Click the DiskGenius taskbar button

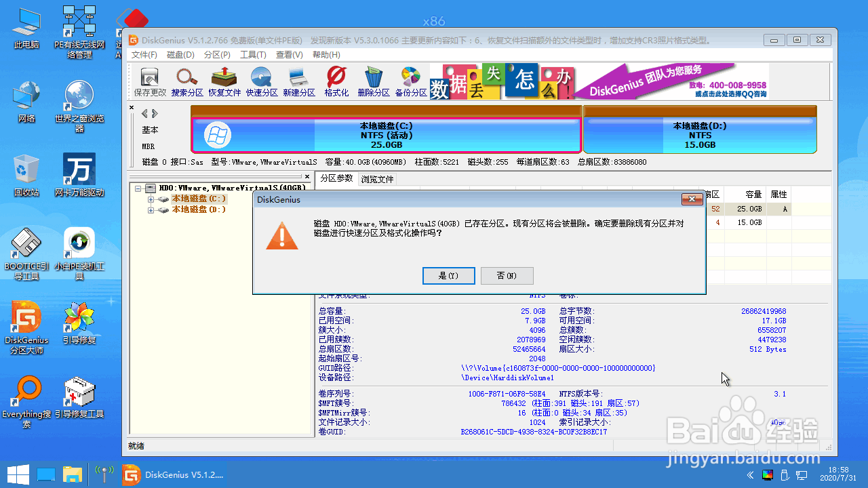pos(174,474)
